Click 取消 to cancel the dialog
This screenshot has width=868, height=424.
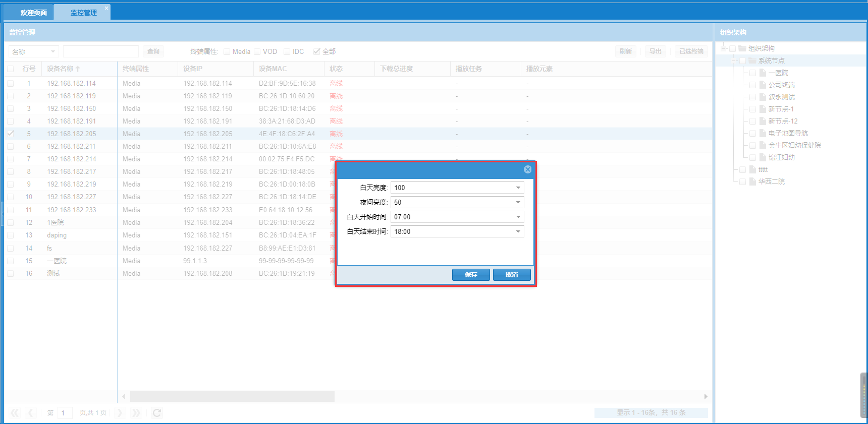[x=512, y=275]
